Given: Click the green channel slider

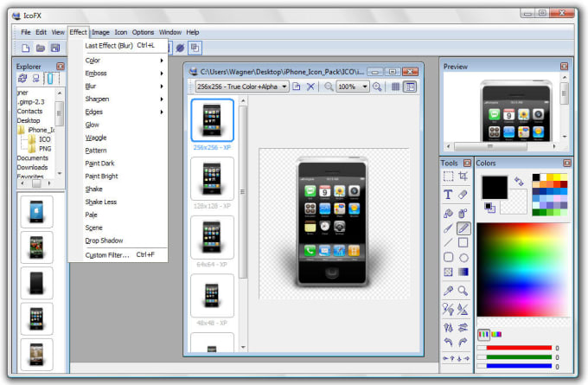Looking at the screenshot, I should tap(519, 356).
